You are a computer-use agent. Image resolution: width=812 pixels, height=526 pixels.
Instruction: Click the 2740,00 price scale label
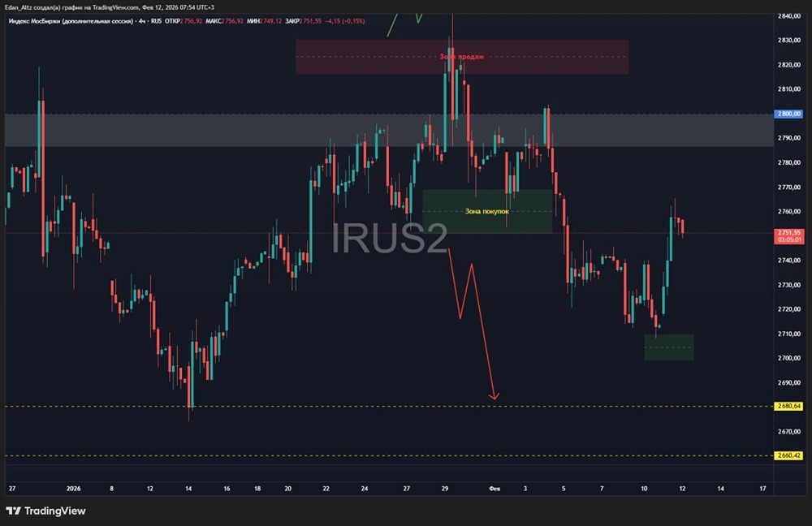click(788, 261)
